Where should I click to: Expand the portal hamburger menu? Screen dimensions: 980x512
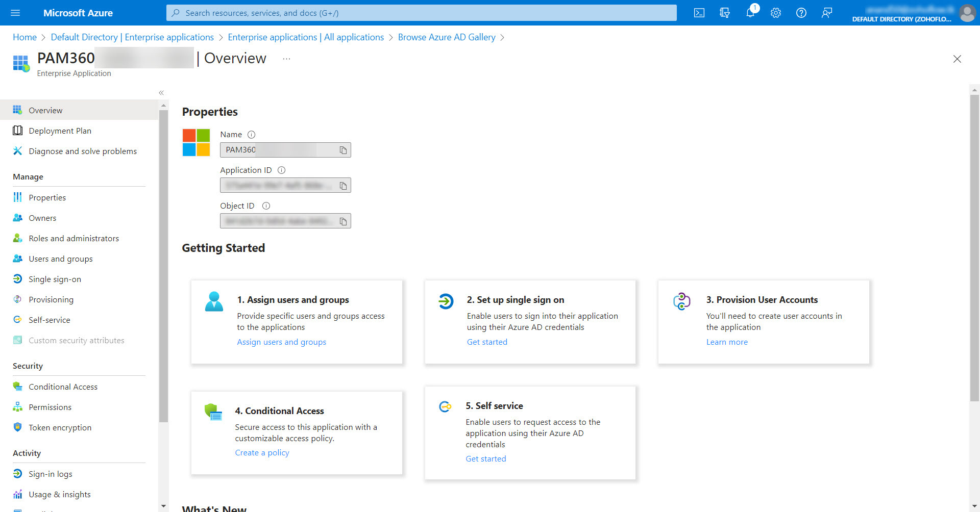click(x=15, y=13)
